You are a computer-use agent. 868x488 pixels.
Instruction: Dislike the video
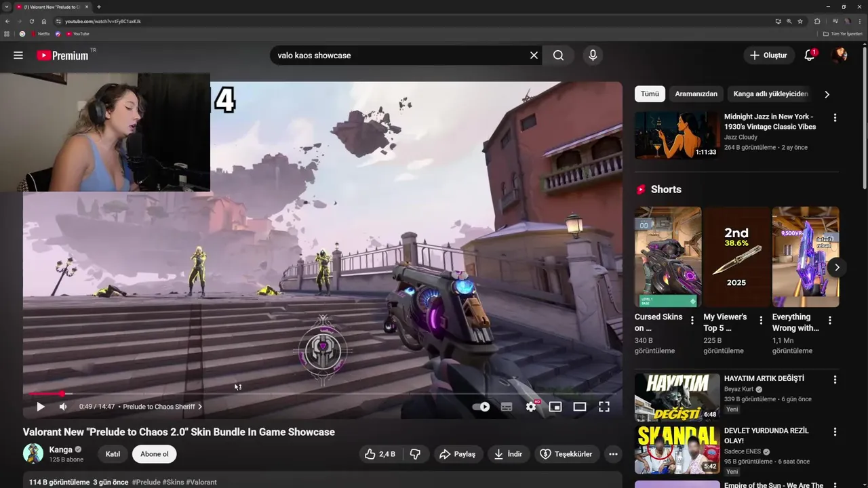click(416, 454)
